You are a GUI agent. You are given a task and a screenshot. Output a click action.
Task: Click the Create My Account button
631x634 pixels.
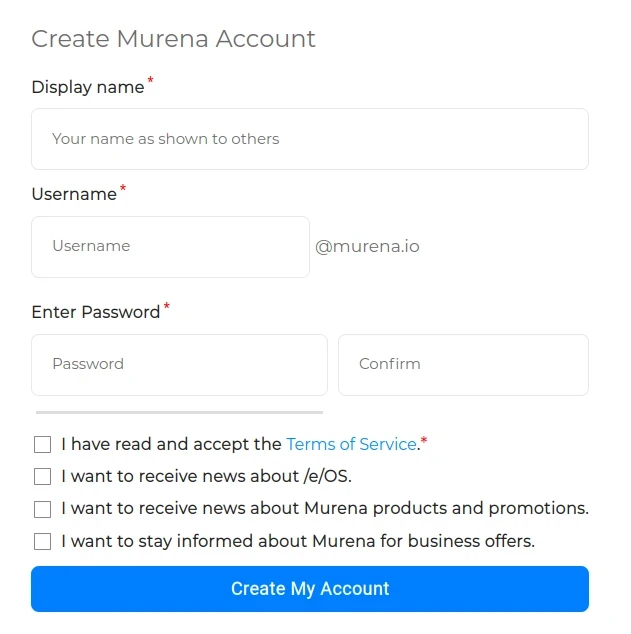(x=310, y=589)
